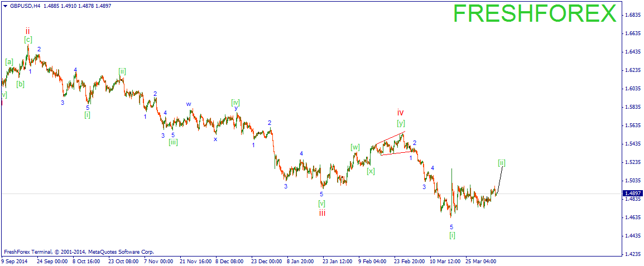Click the blue lowercase w wave label
Image resolution: width=644 pixels, height=266 pixels.
(x=189, y=104)
